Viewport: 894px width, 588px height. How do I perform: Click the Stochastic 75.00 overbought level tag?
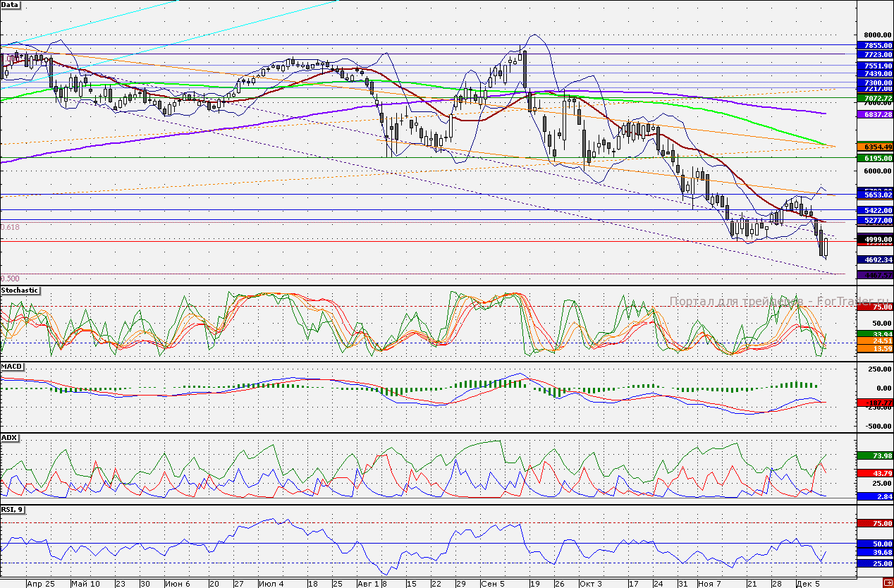tap(874, 307)
